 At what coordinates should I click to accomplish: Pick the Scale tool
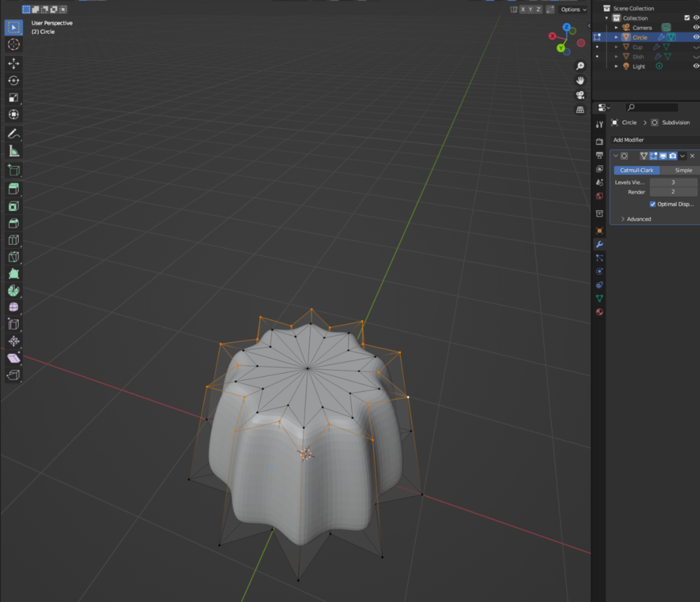pos(14,98)
